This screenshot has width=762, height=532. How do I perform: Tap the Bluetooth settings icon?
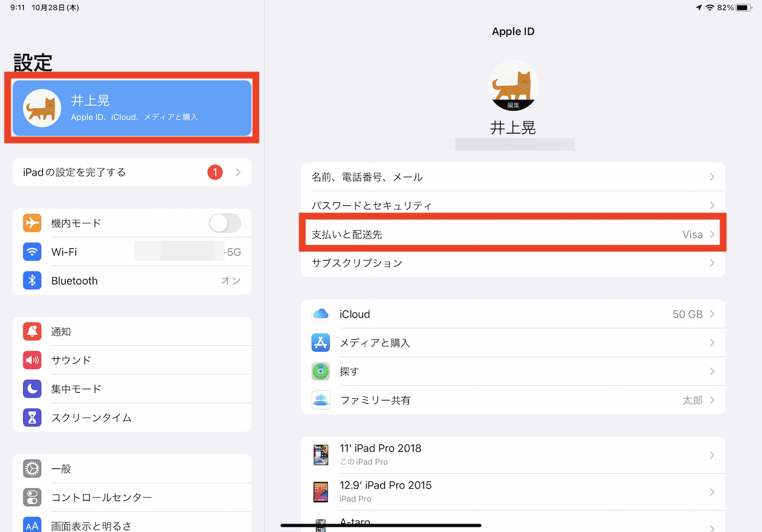click(32, 280)
